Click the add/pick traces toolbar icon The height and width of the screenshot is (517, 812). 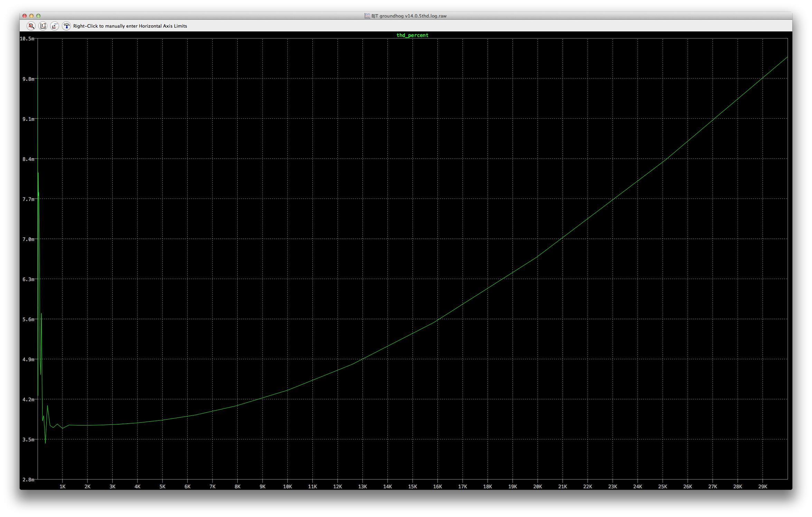[x=55, y=26]
